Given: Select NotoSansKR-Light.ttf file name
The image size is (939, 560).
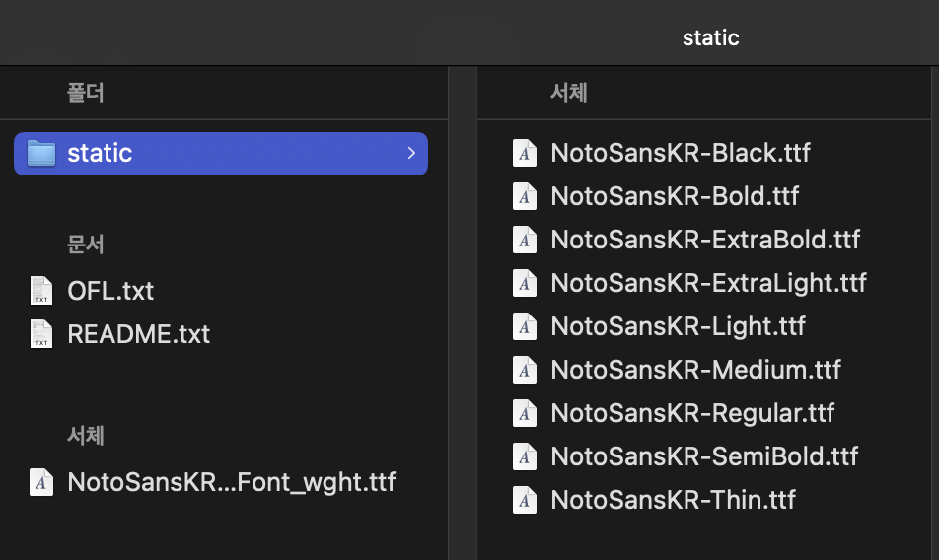Looking at the screenshot, I should coord(678,327).
